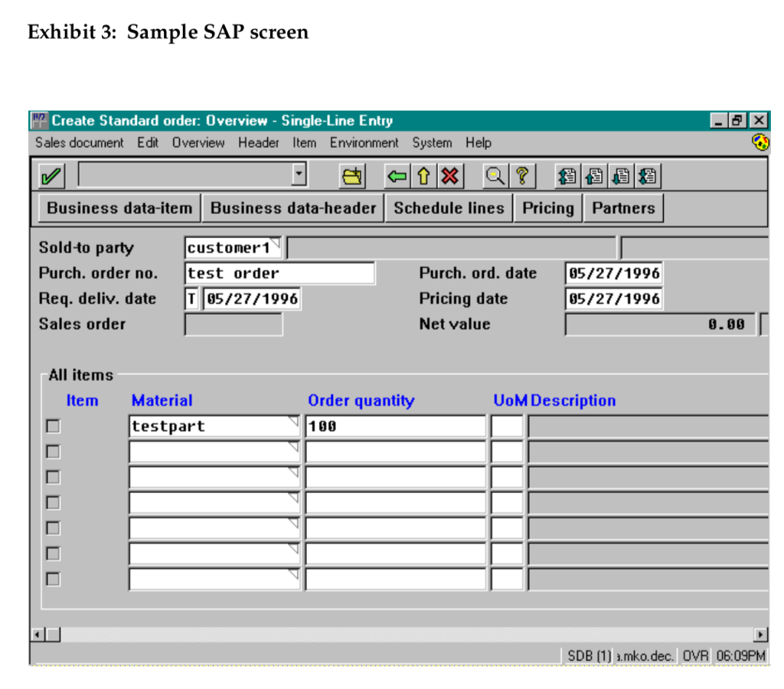Click the 06:09PM time in status bar
The width and height of the screenshot is (784, 689).
[740, 655]
